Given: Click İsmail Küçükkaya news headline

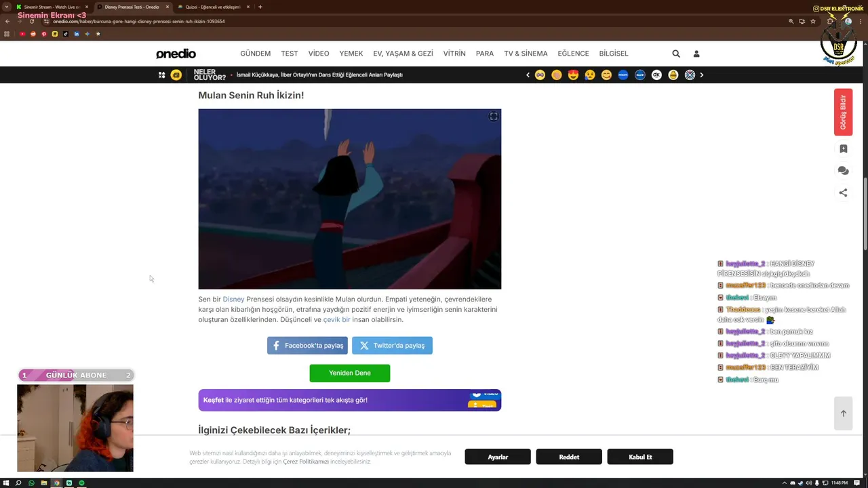Looking at the screenshot, I should coord(319,75).
